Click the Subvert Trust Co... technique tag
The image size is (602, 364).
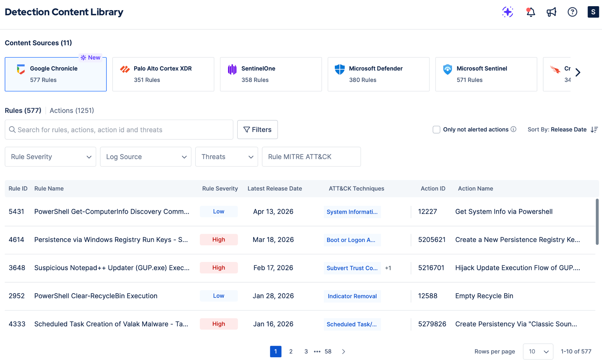352,268
